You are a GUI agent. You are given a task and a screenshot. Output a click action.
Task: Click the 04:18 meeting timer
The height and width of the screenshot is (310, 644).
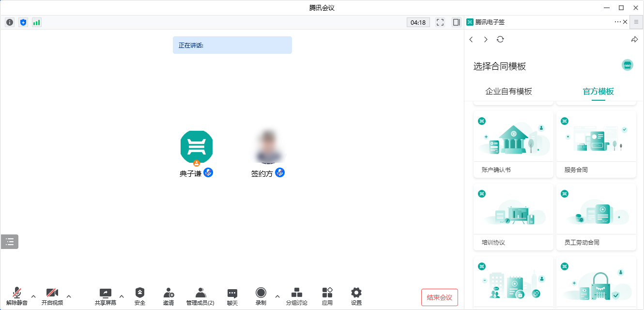coord(418,22)
